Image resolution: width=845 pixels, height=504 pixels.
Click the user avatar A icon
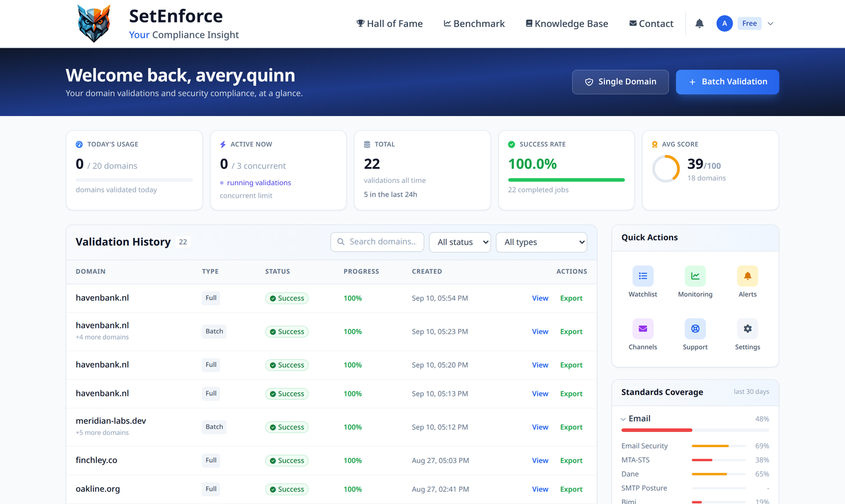[x=724, y=24]
